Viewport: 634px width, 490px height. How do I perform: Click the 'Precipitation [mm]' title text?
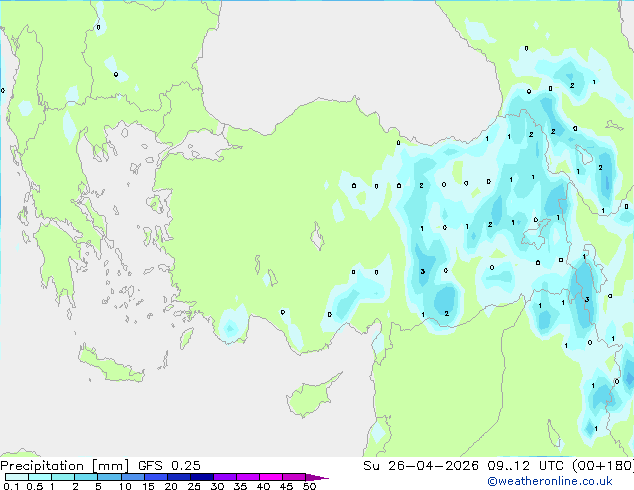point(65,466)
